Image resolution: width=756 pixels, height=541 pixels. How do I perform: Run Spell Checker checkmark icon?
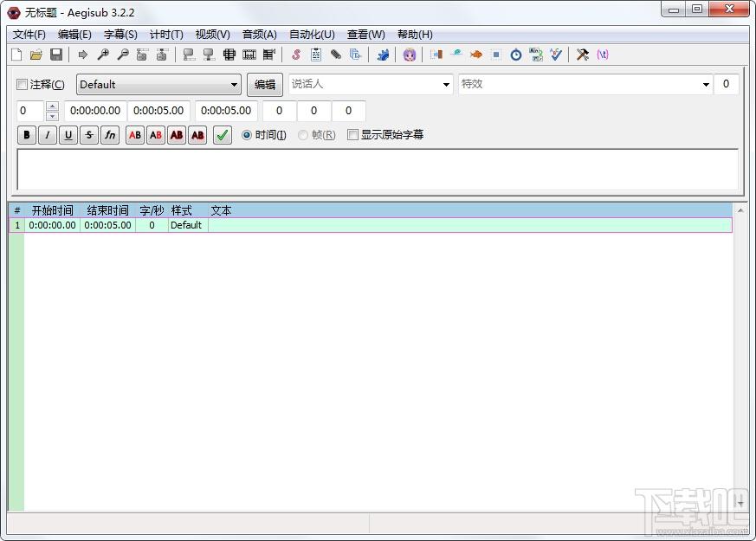point(556,55)
